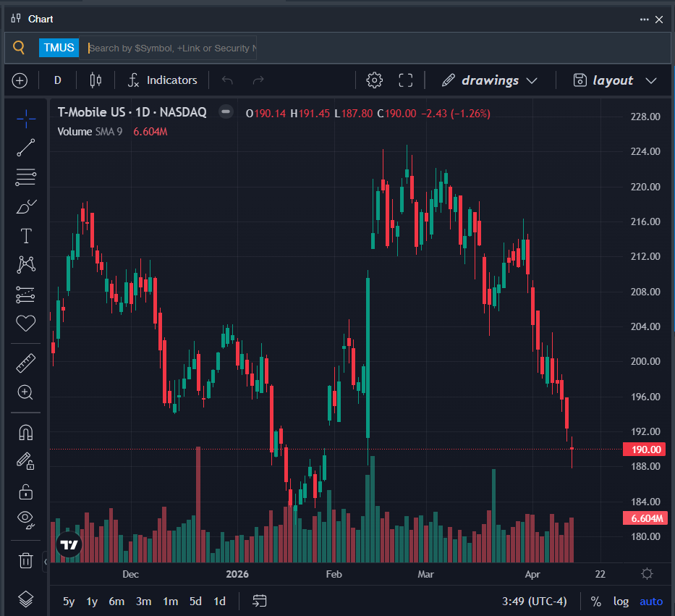Open the measure ruler tool
The width and height of the screenshot is (675, 616).
[26, 363]
